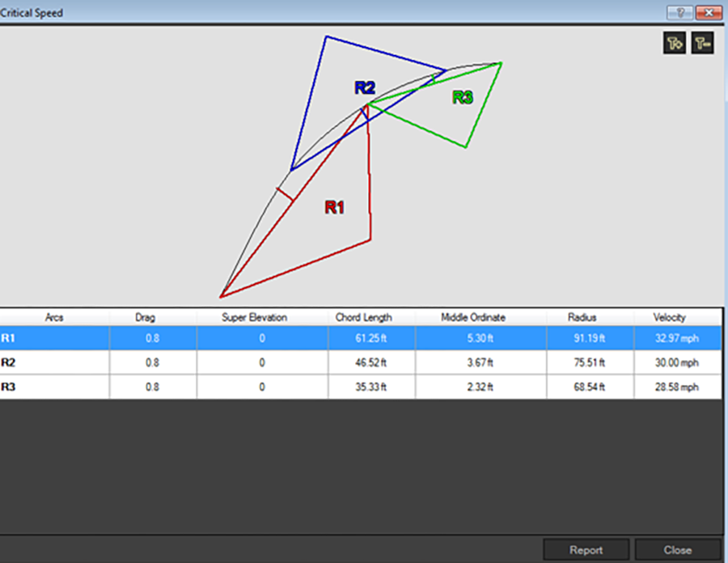728x563 pixels.
Task: Click the Arcs column header
Action: 54,317
